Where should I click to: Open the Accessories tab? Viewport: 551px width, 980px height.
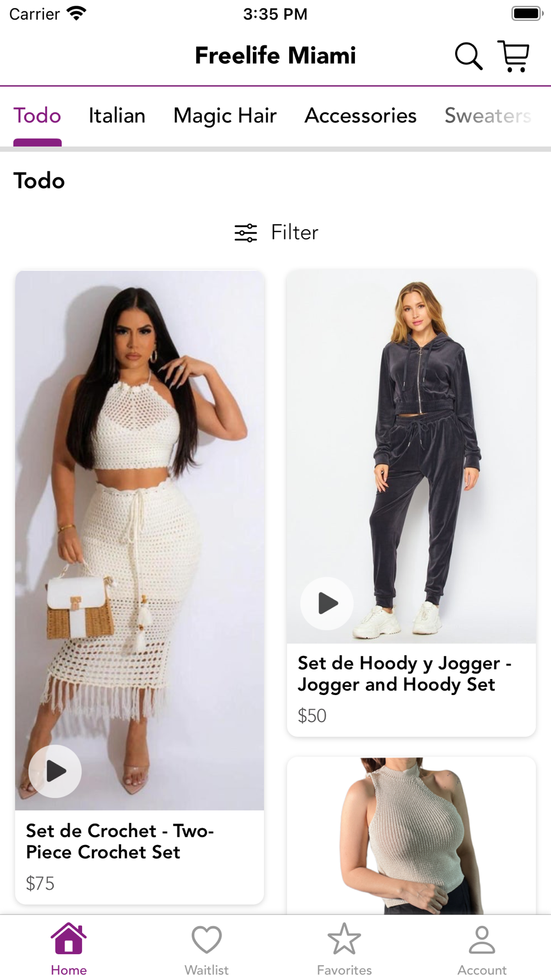click(360, 116)
